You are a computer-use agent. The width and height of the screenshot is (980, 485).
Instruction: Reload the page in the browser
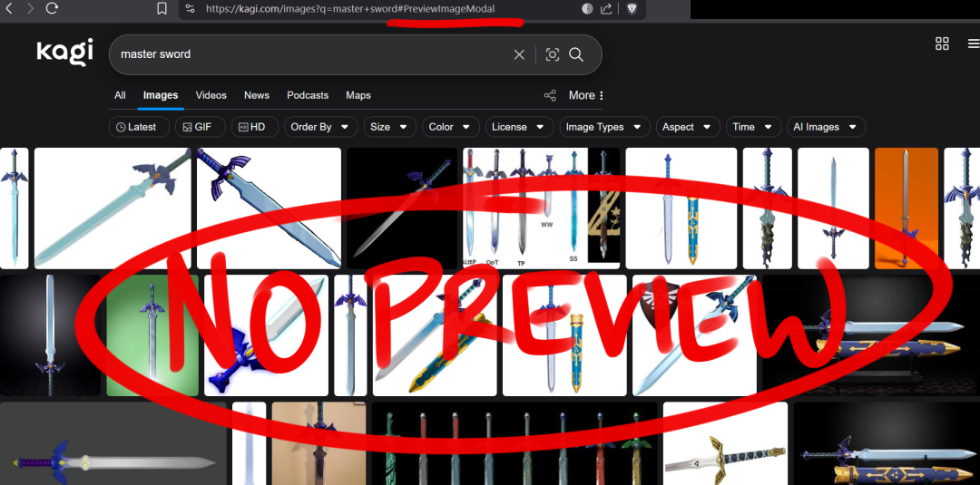pos(52,8)
